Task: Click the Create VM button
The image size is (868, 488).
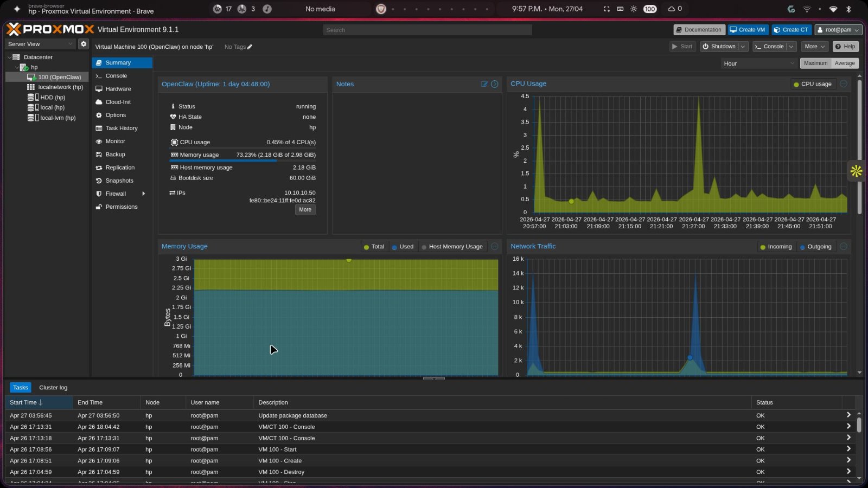Action: point(747,30)
